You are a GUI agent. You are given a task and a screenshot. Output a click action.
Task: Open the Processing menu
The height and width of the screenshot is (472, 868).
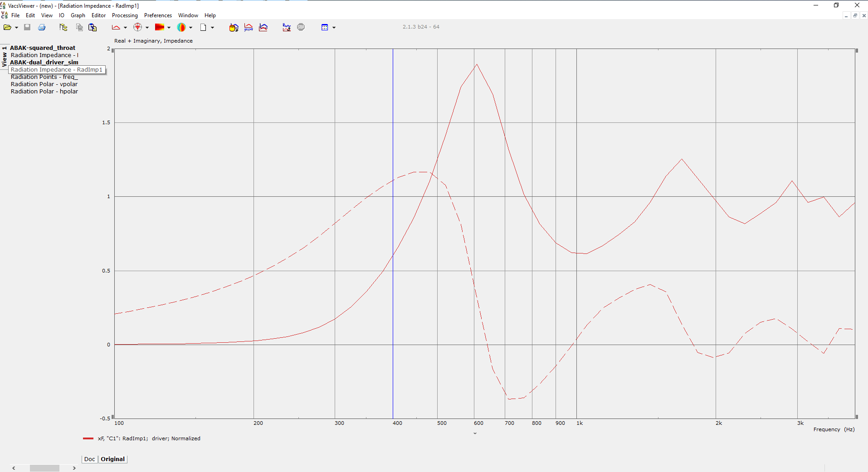pyautogui.click(x=125, y=15)
